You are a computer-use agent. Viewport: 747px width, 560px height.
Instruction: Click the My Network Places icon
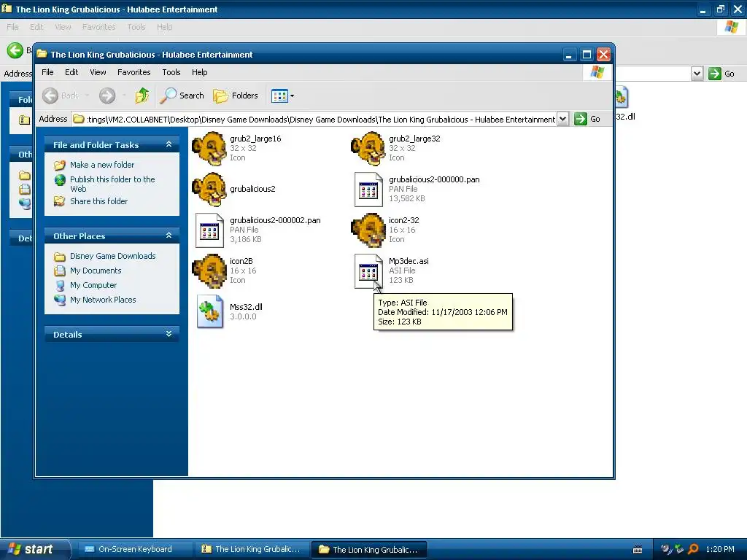pyautogui.click(x=60, y=300)
